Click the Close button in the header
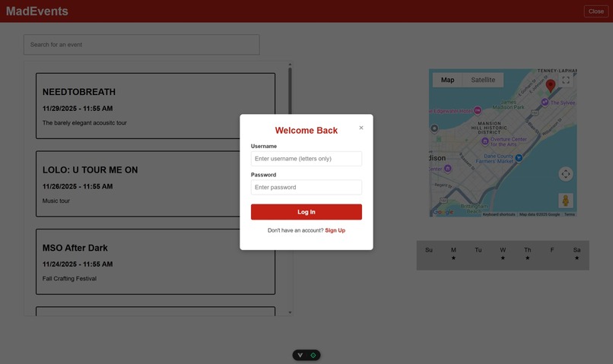 [596, 11]
